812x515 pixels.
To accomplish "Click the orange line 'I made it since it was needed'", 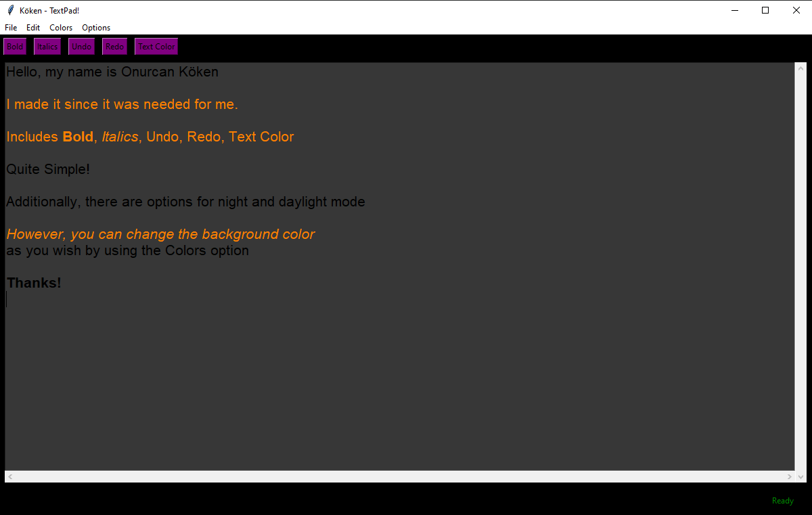I will click(x=122, y=104).
